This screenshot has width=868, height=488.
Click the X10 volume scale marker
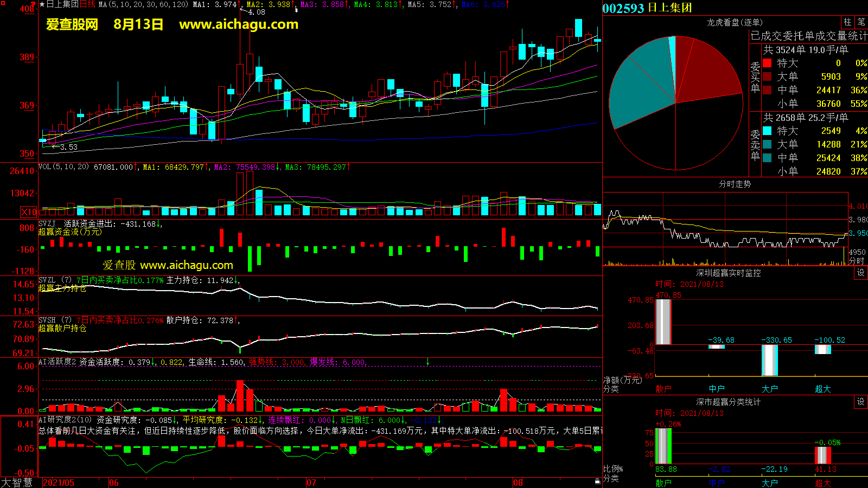[x=29, y=212]
